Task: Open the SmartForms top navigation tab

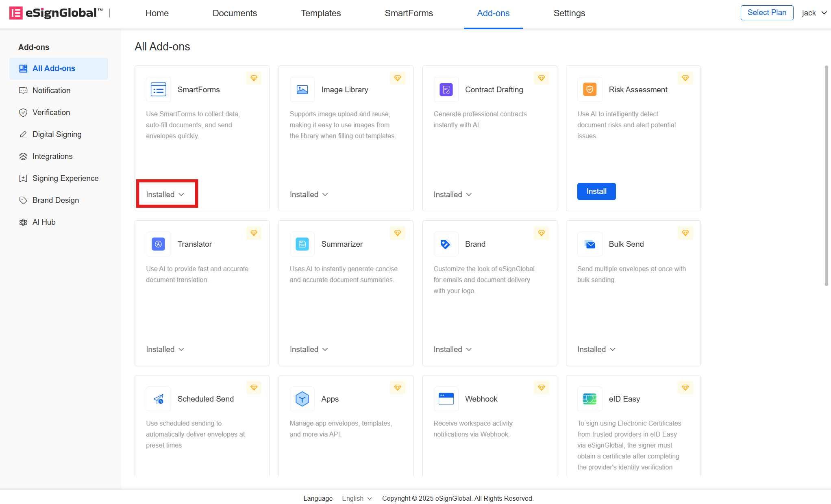Action: [409, 13]
